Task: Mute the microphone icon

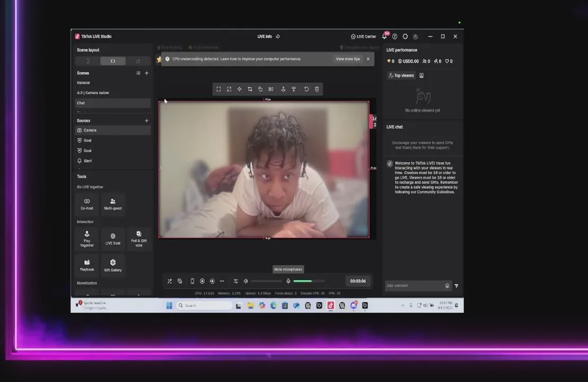Action: pyautogui.click(x=288, y=281)
